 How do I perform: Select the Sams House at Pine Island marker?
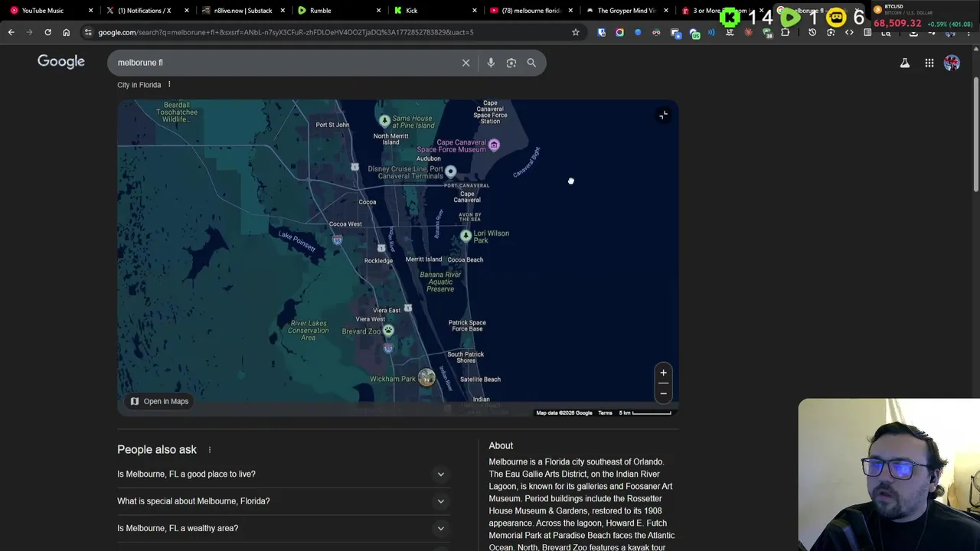pyautogui.click(x=385, y=120)
